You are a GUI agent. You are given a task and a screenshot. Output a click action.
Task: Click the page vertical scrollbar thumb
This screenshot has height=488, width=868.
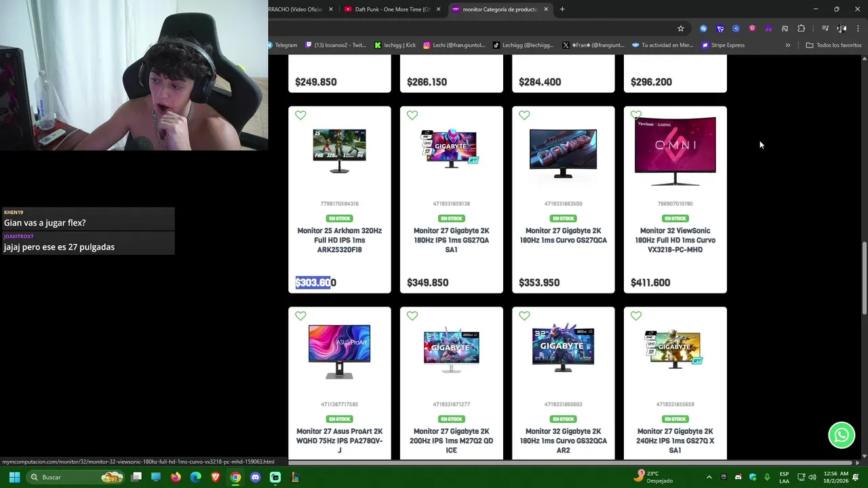click(x=864, y=278)
